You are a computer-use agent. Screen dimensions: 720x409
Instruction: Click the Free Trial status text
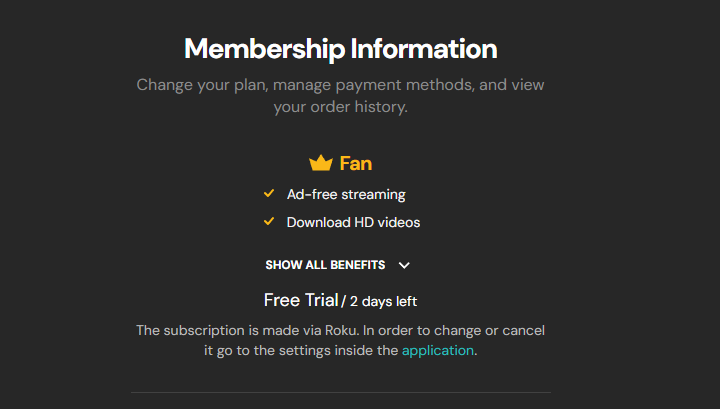click(x=301, y=300)
